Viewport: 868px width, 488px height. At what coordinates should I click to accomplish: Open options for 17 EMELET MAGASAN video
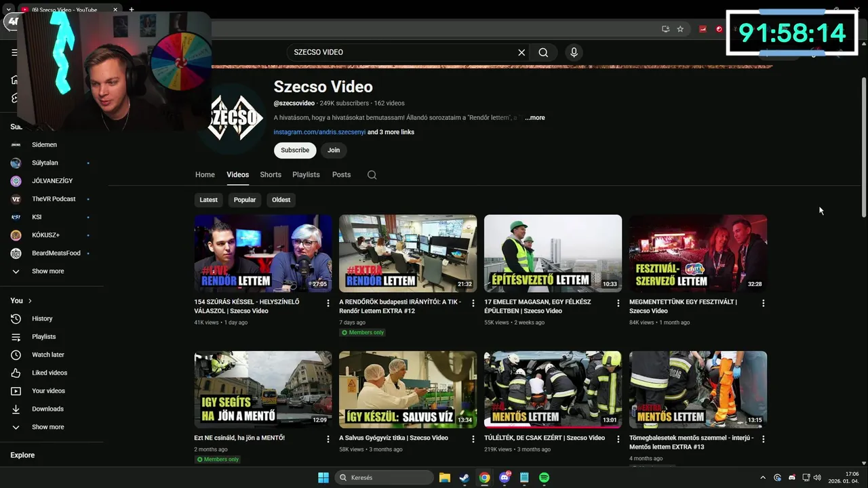(618, 303)
